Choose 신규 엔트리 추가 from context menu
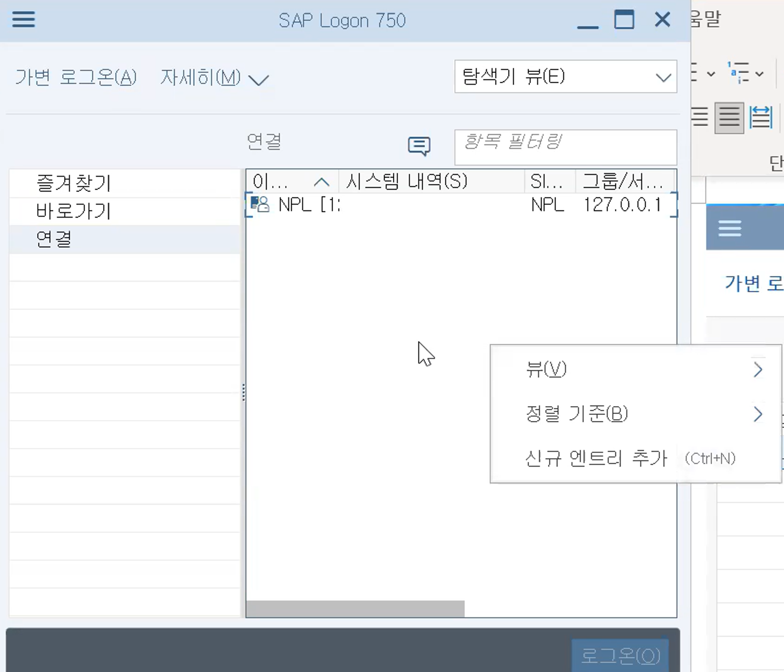Image resolution: width=784 pixels, height=672 pixels. click(x=636, y=459)
